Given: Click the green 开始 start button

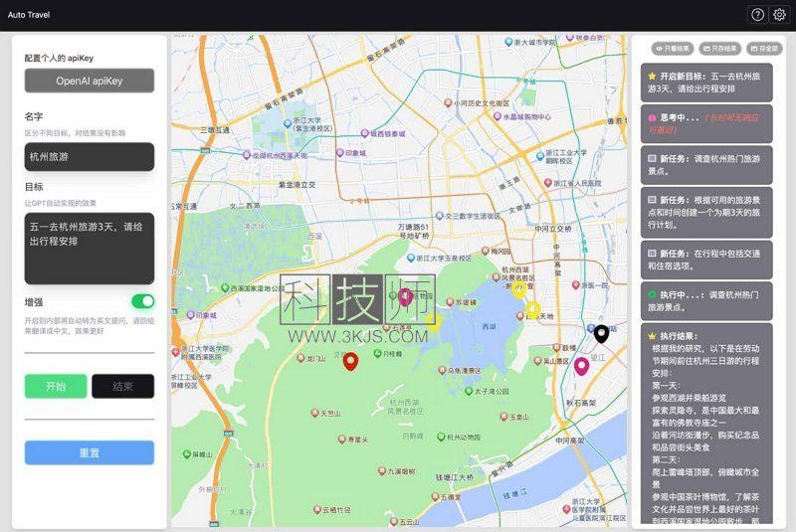Looking at the screenshot, I should point(56,387).
